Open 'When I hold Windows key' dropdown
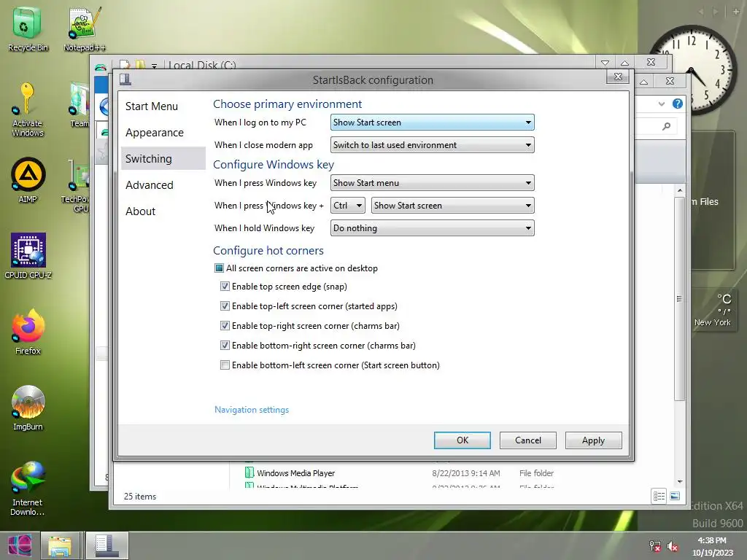 (x=432, y=228)
